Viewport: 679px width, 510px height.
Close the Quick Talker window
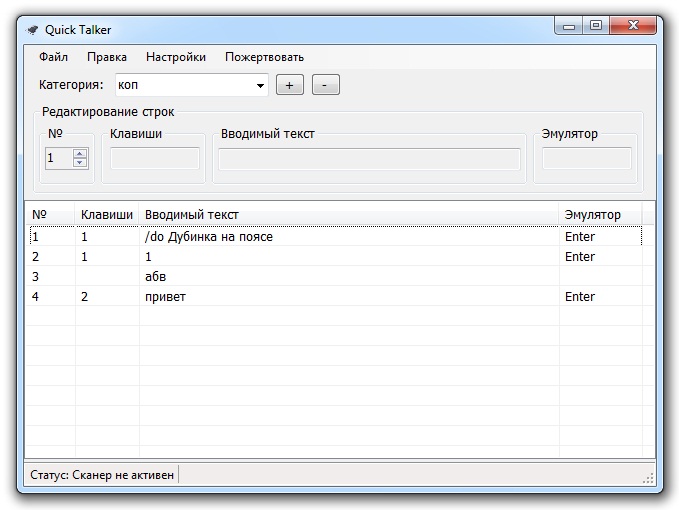(633, 26)
